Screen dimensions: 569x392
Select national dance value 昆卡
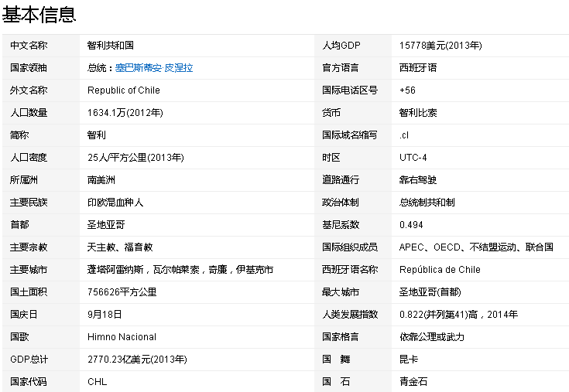(x=409, y=360)
